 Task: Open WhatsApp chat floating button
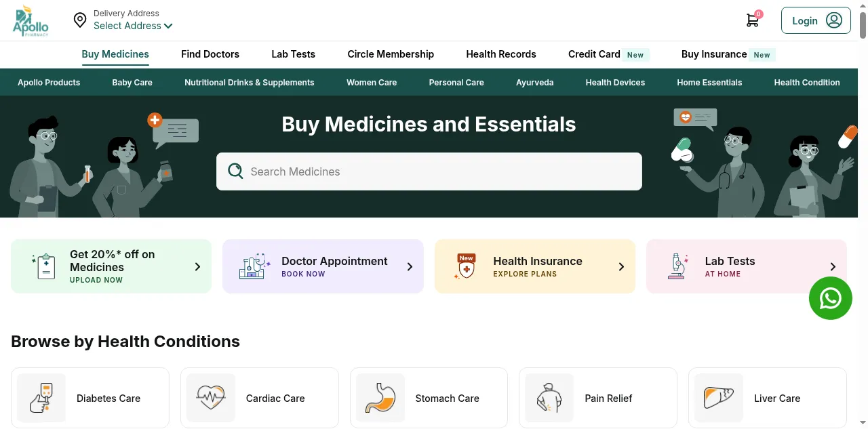coord(830,298)
